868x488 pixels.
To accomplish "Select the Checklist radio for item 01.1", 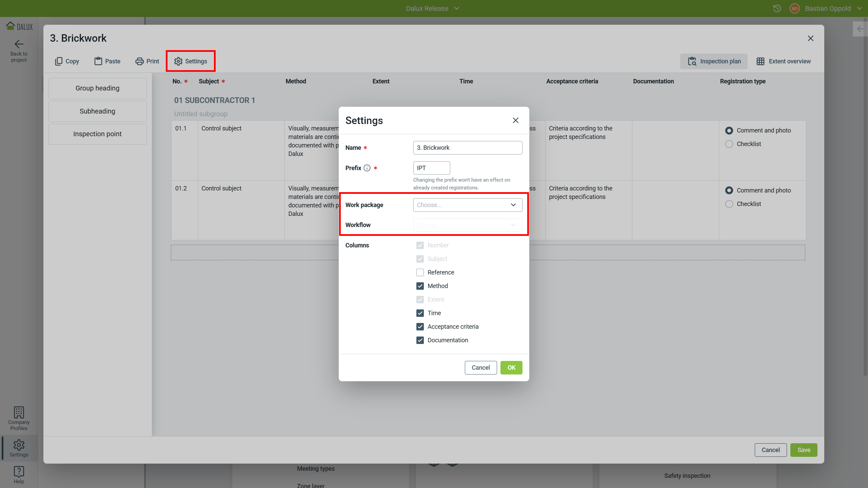I will (x=729, y=144).
